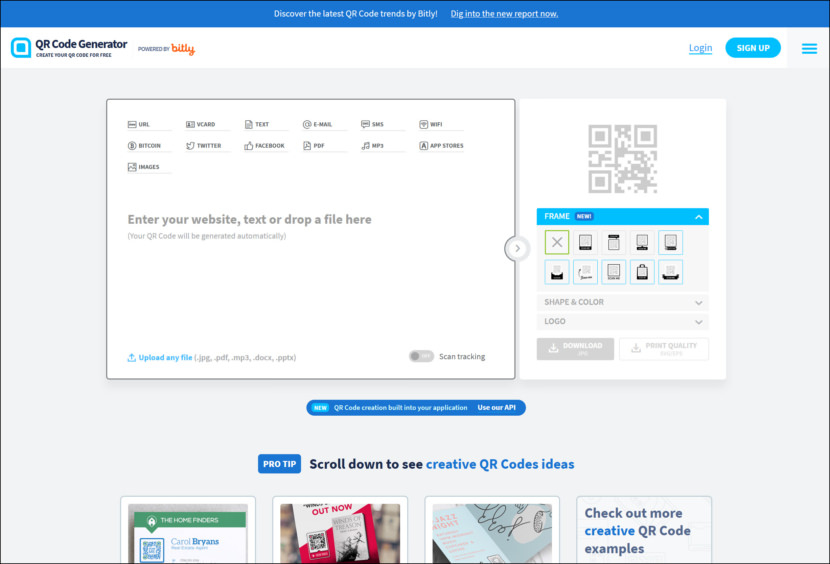Select the no-frame X option
The width and height of the screenshot is (830, 564).
tap(557, 243)
